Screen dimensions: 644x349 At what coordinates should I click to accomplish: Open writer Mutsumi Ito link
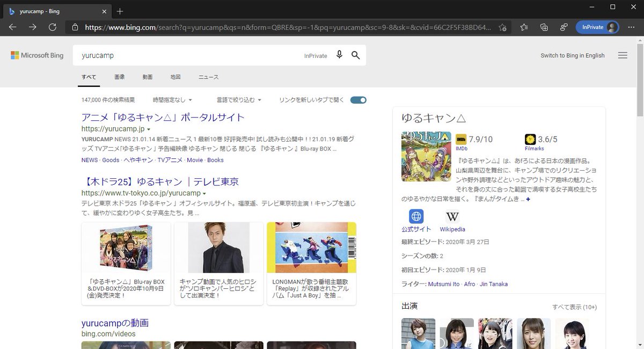444,284
